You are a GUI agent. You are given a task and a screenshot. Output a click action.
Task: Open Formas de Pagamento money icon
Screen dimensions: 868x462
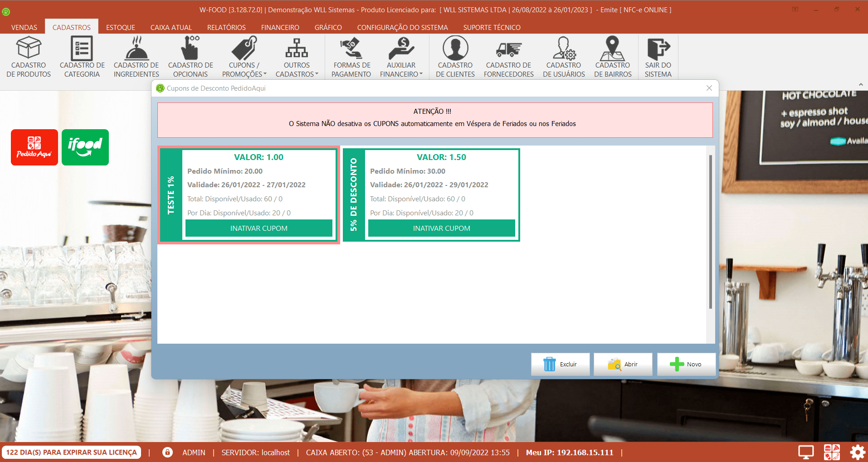(351, 48)
